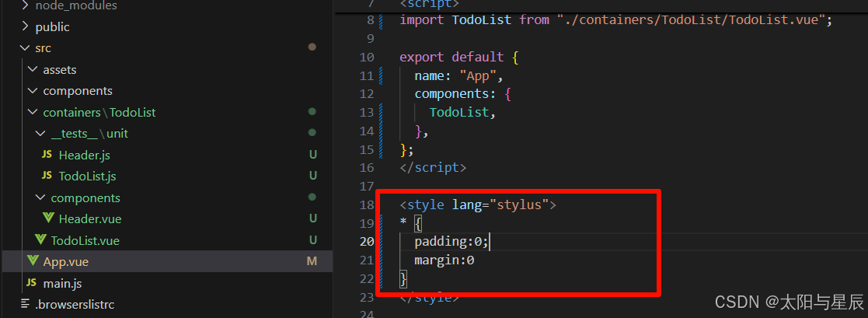
Task: Click line number 18 in gutter
Action: (367, 205)
